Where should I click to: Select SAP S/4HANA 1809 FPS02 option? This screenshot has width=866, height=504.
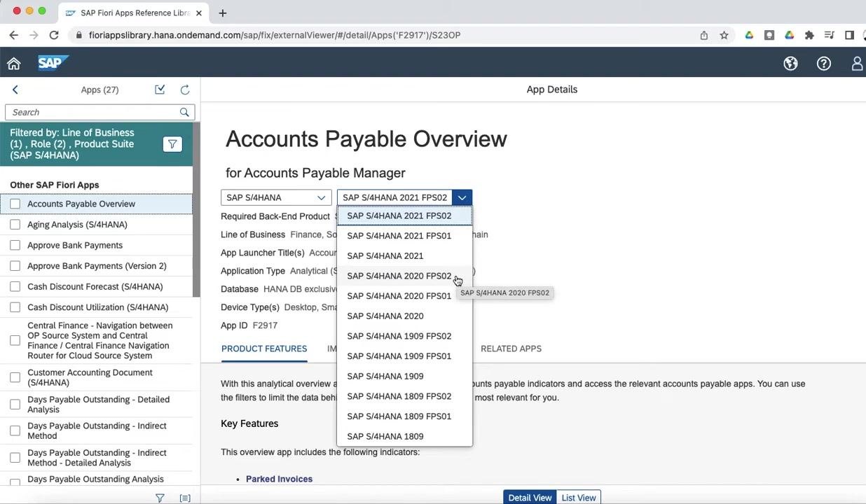(405, 396)
